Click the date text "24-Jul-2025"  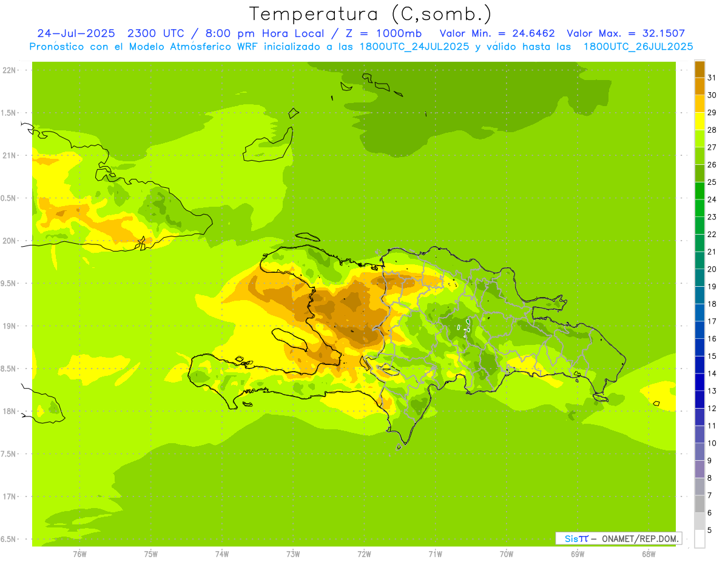point(75,33)
